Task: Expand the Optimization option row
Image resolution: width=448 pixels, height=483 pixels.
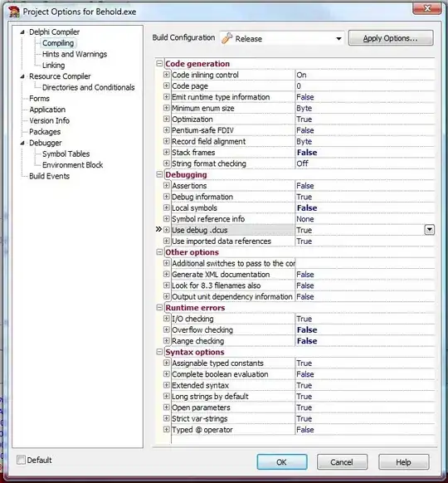Action: [166, 119]
